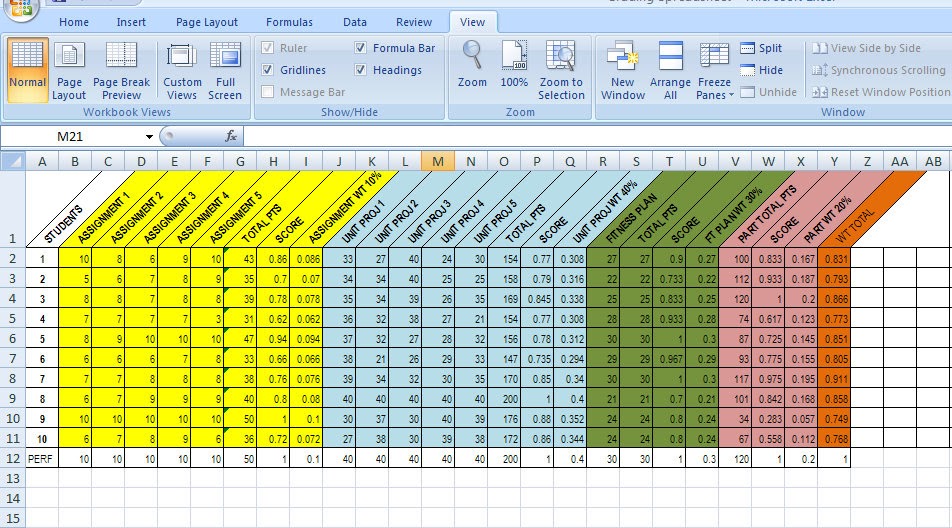Select row 15 header

coord(13,518)
